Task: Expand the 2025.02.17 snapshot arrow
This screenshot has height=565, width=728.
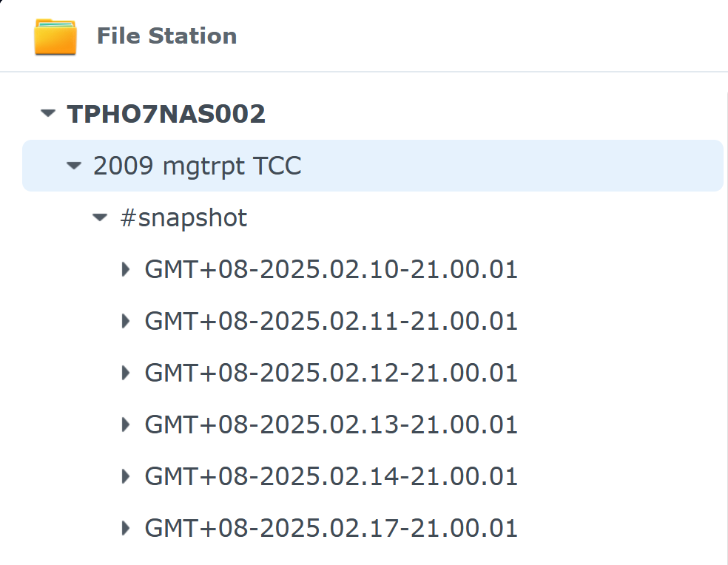Action: point(126,528)
